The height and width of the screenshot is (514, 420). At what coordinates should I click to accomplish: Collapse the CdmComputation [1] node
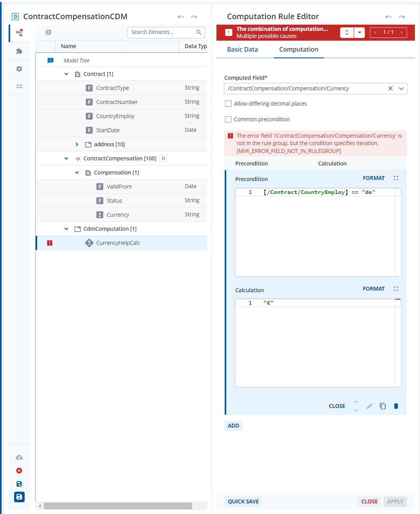coord(66,229)
